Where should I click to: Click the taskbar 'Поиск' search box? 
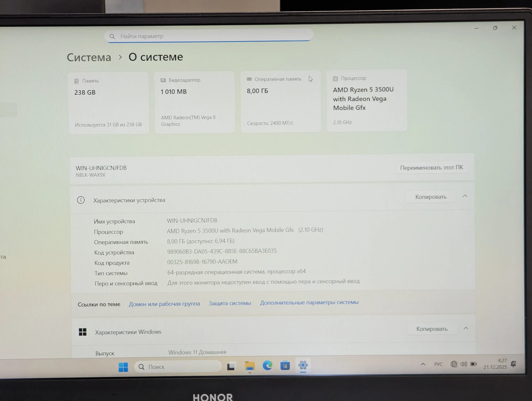click(178, 367)
